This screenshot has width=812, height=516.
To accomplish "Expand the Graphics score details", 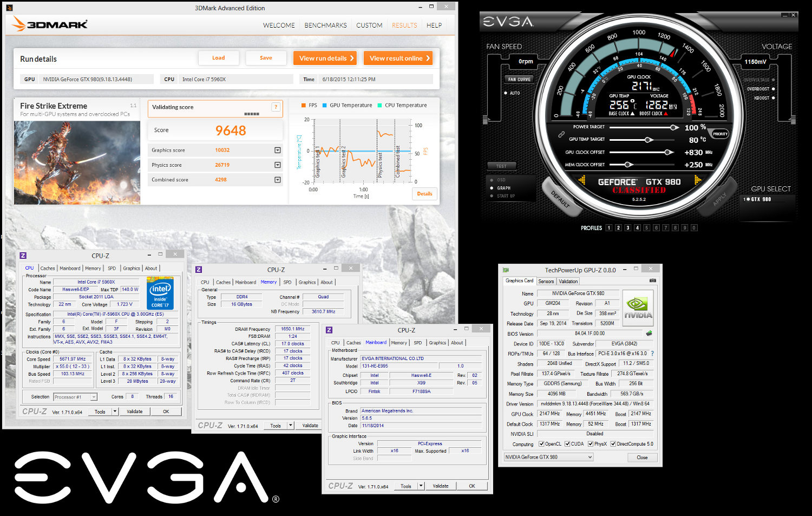I will 278,150.
